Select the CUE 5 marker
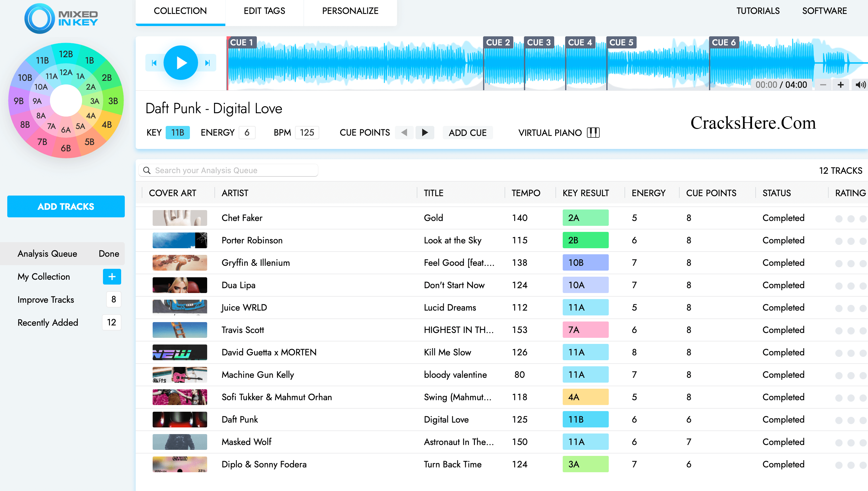Image resolution: width=868 pixels, height=491 pixels. coord(621,42)
